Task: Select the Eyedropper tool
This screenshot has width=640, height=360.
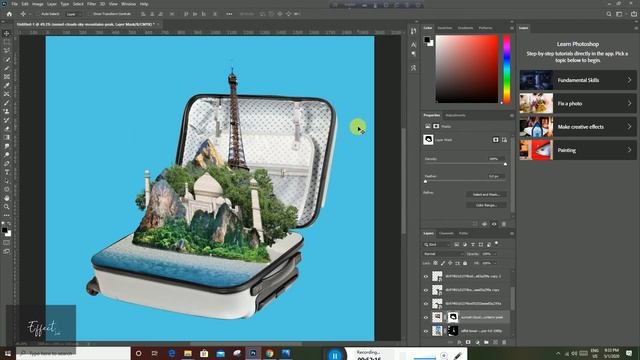Action: click(7, 85)
